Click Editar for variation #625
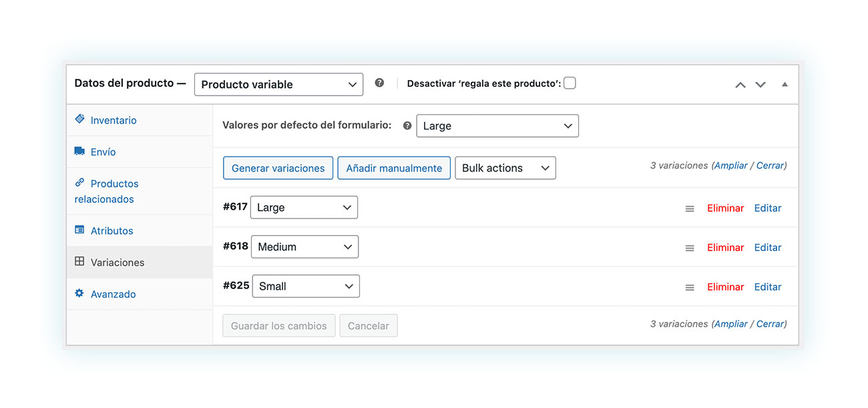Screen dimensions: 868x408 click(768, 286)
